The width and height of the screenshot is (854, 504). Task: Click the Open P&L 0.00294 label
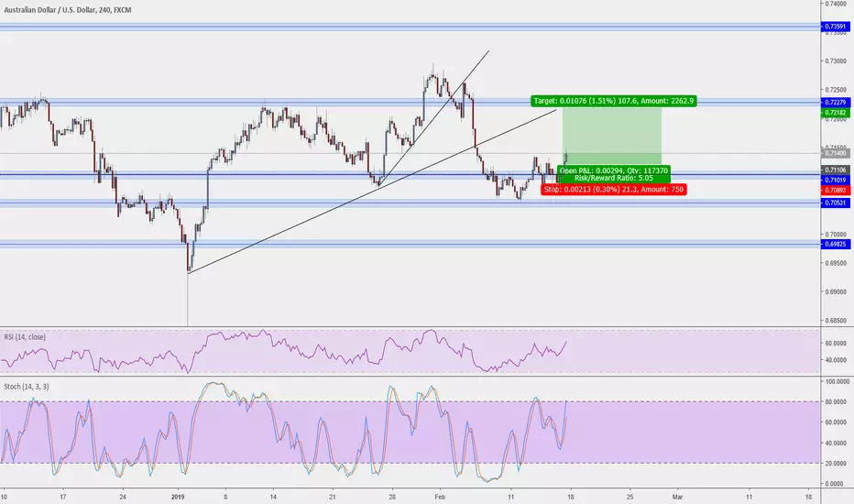pos(613,170)
